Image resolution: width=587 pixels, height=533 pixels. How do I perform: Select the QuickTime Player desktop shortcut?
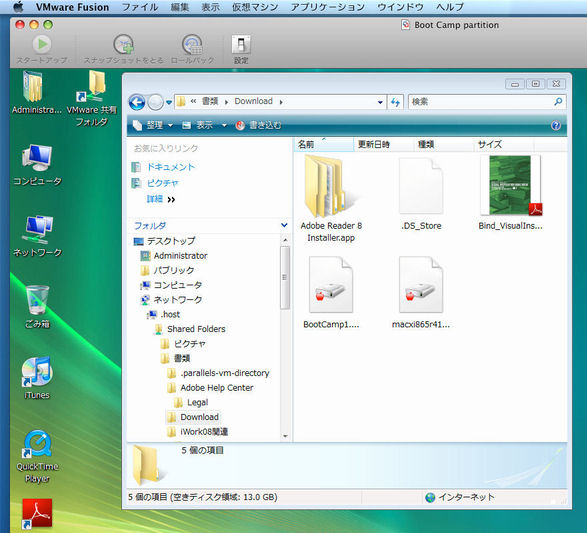point(37,444)
